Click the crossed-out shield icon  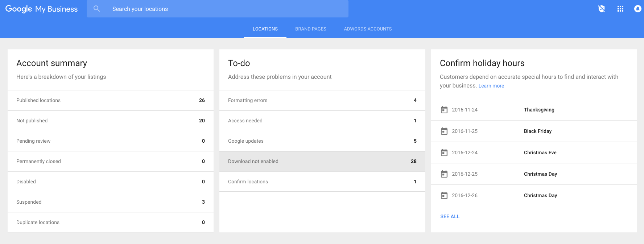[x=602, y=9]
